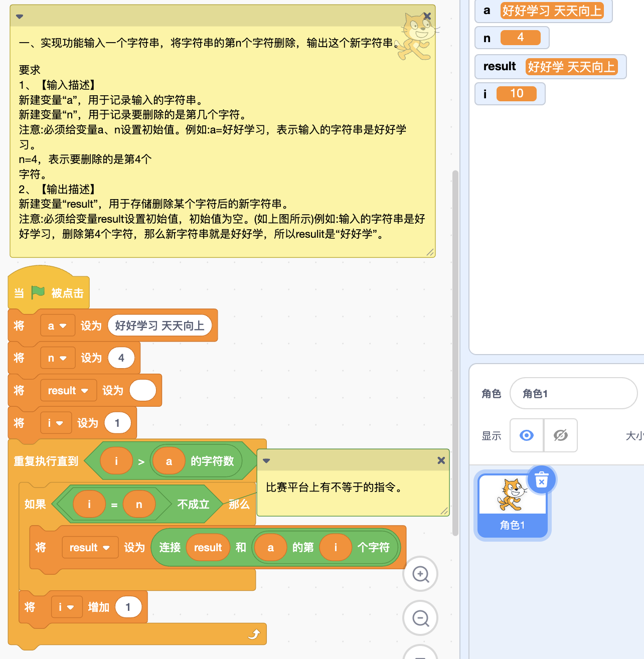Collapse the large instruction comment
The image size is (644, 659).
[x=20, y=16]
